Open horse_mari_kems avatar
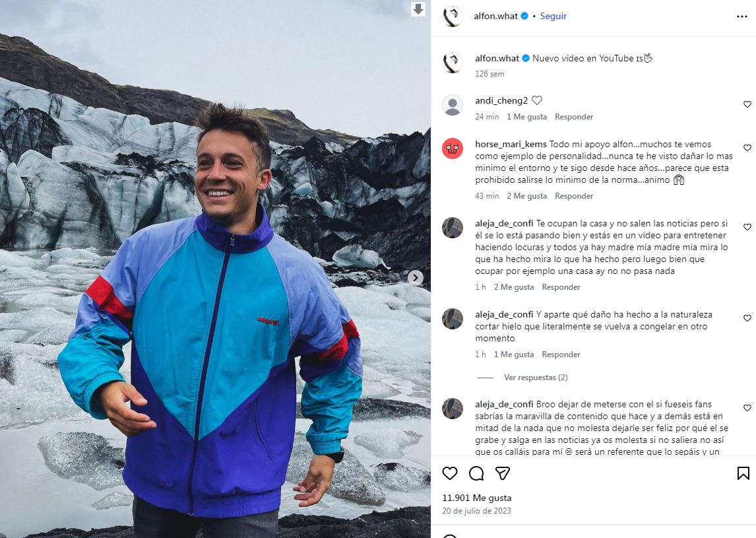This screenshot has width=756, height=538. [x=453, y=148]
